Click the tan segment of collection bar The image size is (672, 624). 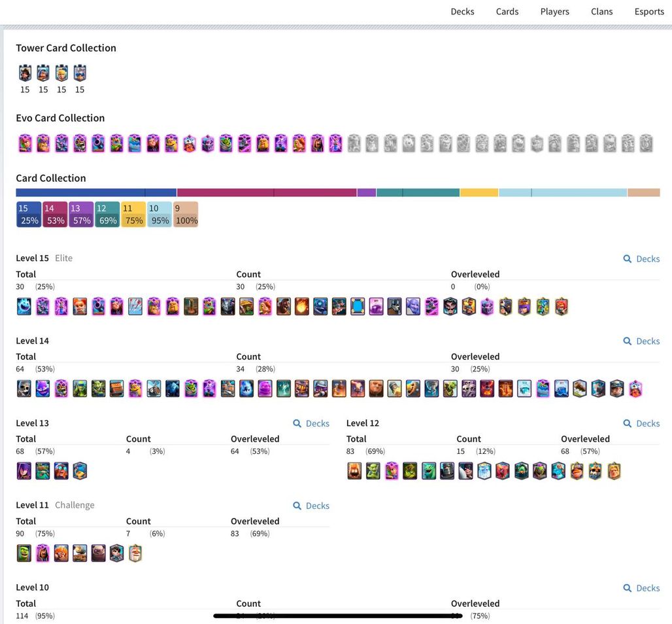tap(644, 192)
